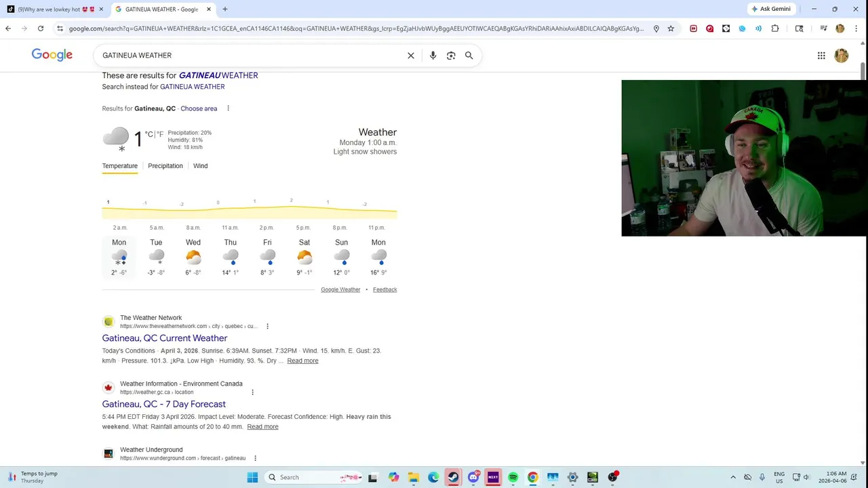Viewport: 868px width, 488px height.
Task: Select Sat forecast day
Action: coord(304,258)
